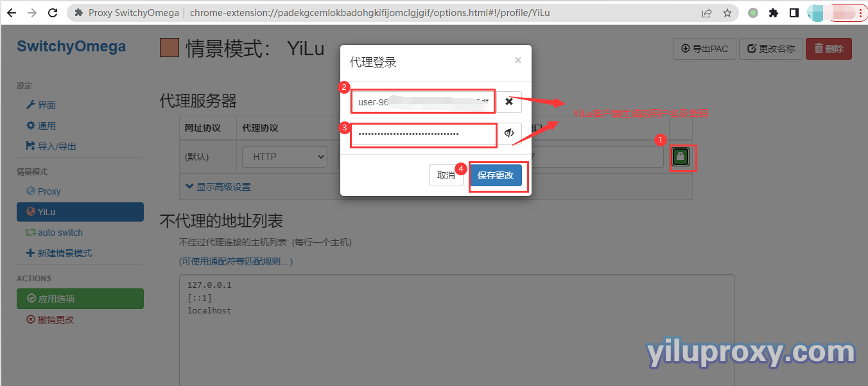This screenshot has height=386, width=868.
Task: Click 保存更改 save changes button
Action: [496, 175]
